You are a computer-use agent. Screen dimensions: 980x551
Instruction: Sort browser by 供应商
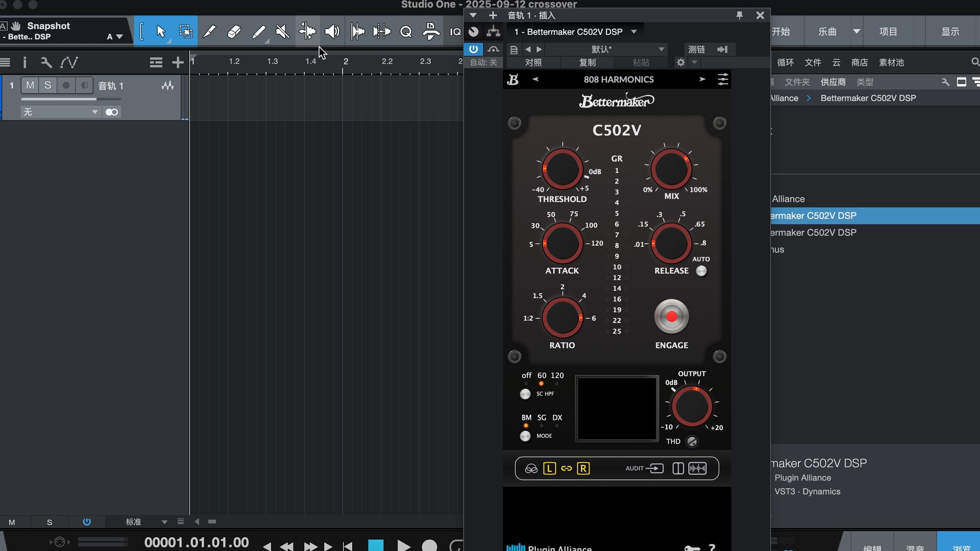(x=833, y=82)
